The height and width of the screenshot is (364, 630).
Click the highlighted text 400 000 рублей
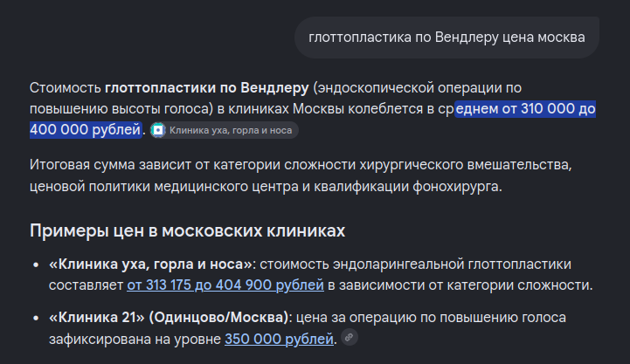[85, 130]
